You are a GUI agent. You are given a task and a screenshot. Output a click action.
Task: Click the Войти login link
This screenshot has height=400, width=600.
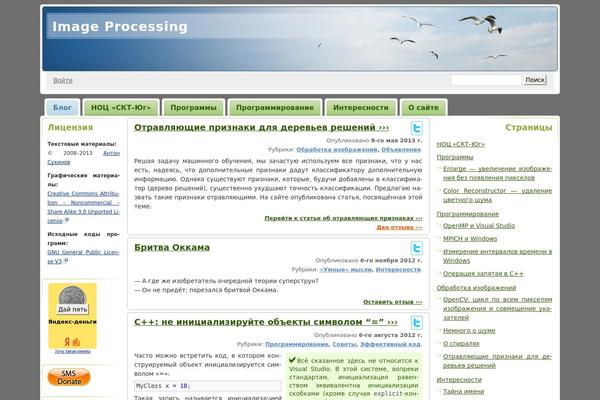coord(63,80)
